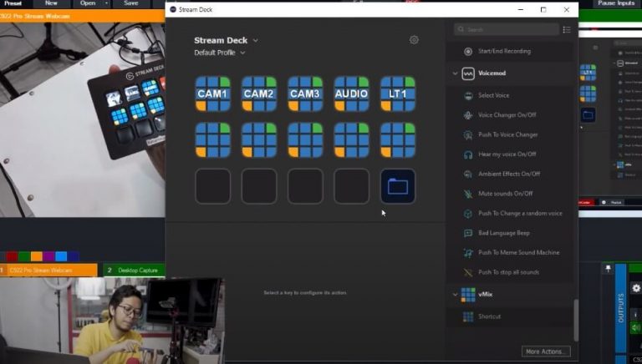Open the folder key in bottom row
The image size is (642, 364).
pos(397,186)
